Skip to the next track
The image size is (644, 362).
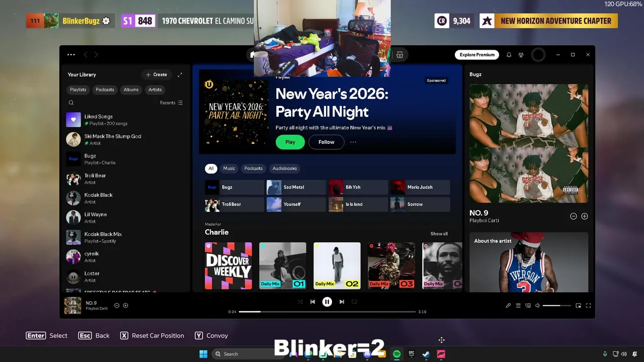tap(342, 302)
